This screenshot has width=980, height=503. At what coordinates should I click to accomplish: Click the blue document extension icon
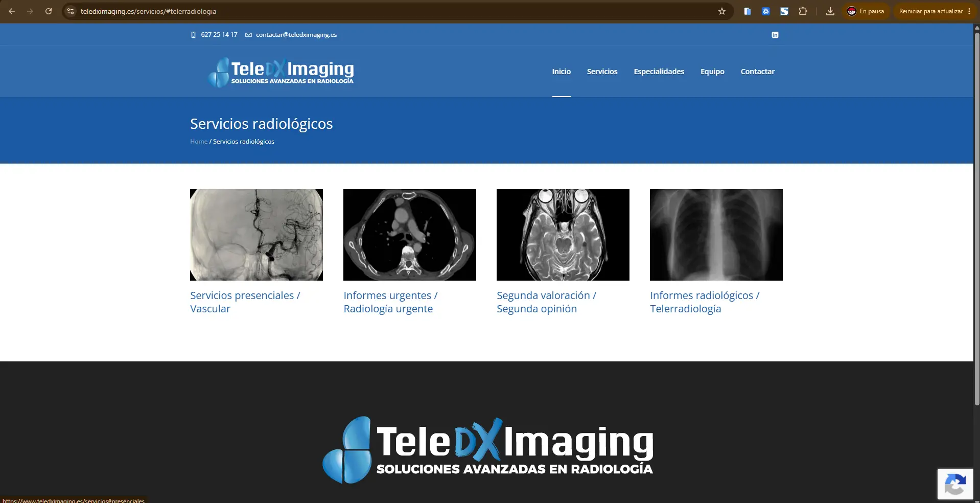tap(748, 11)
